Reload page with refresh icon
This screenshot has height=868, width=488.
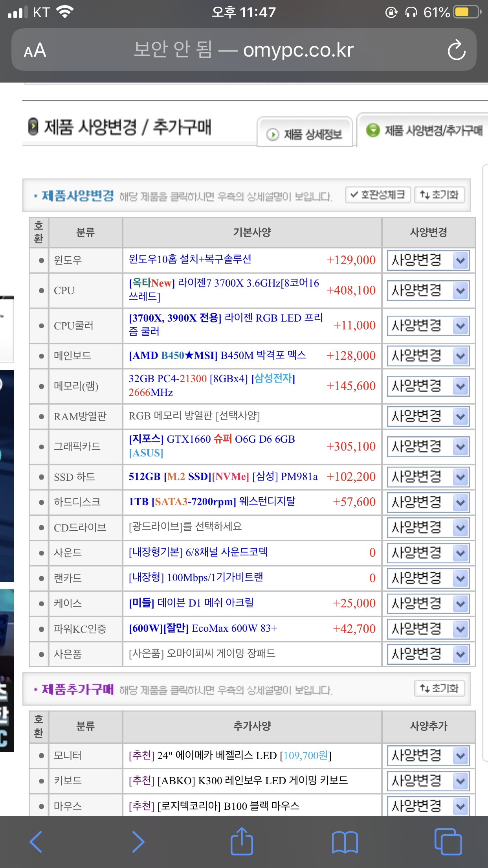457,50
